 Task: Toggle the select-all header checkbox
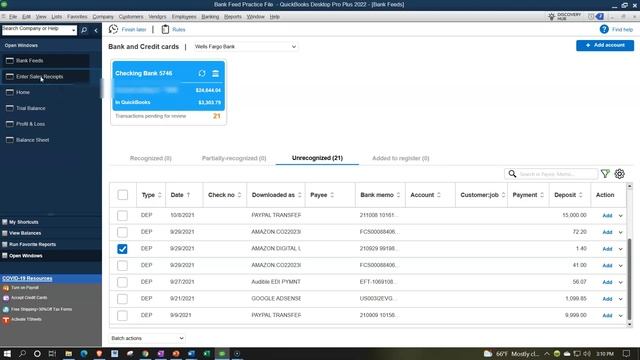click(122, 195)
